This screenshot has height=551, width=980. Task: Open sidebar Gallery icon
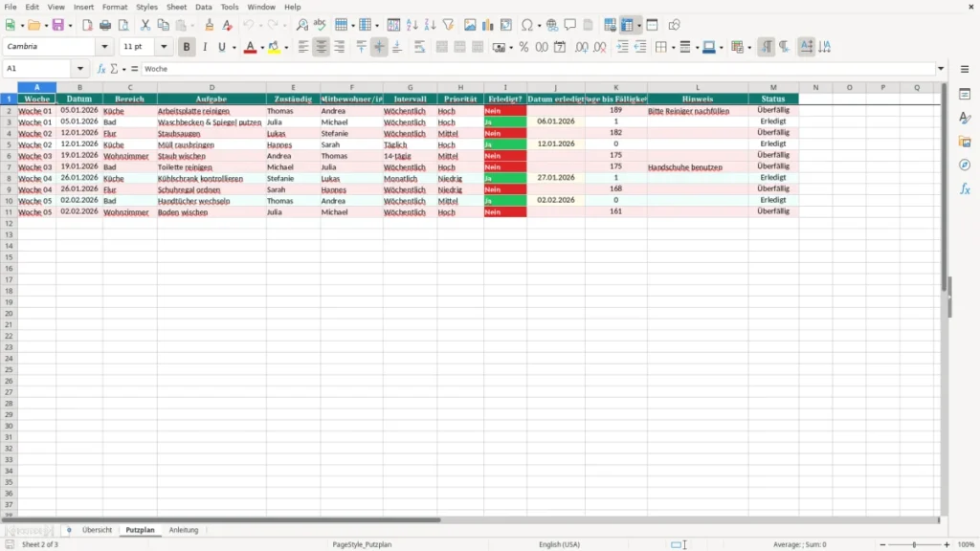(965, 142)
